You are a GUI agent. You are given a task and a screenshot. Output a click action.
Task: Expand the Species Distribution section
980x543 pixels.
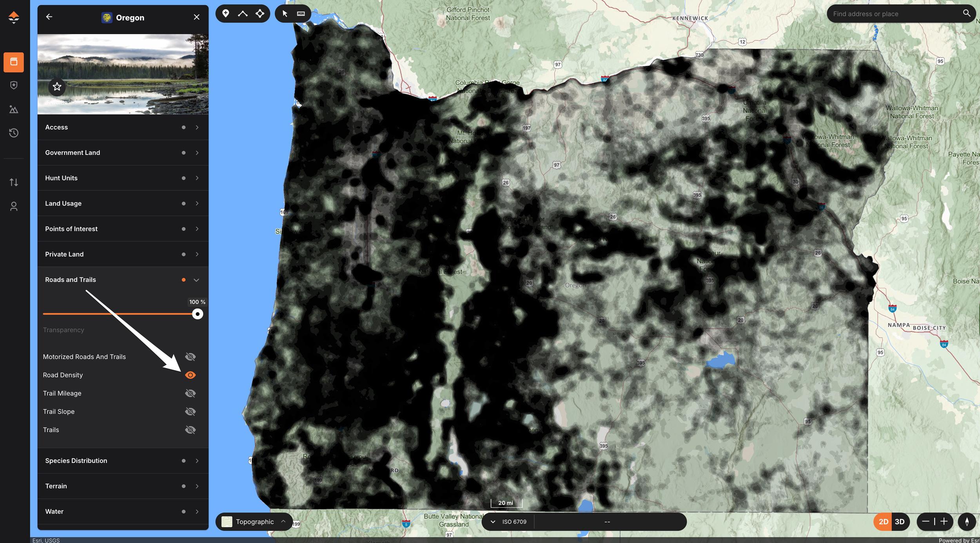coord(197,461)
